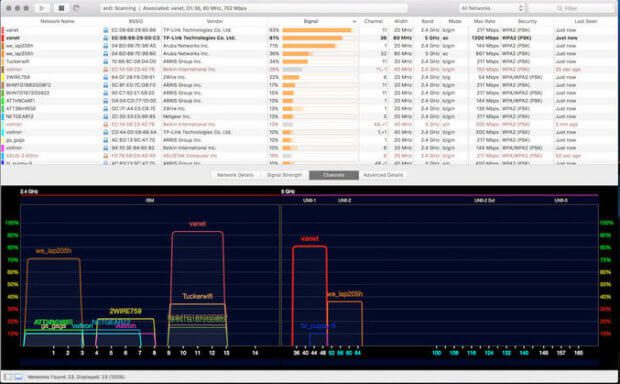Switch to the Network Details tab
Viewport: 620px width, 384px height.
(235, 175)
